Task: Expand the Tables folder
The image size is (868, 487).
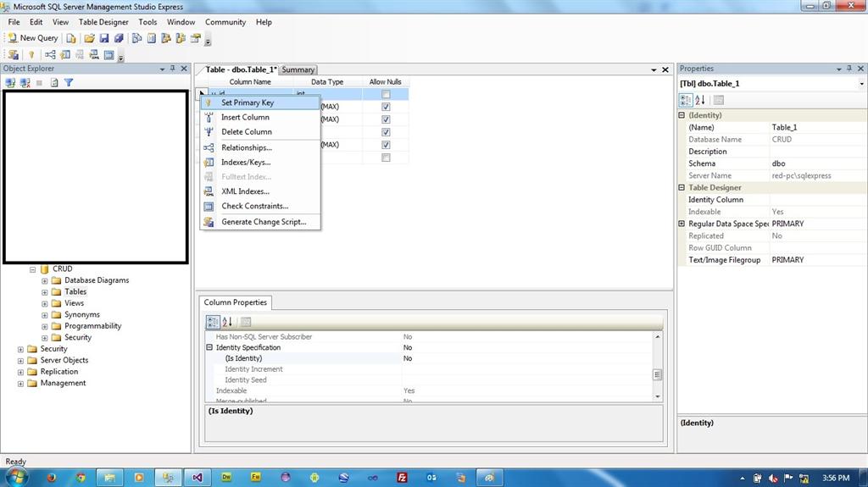Action: [x=44, y=292]
